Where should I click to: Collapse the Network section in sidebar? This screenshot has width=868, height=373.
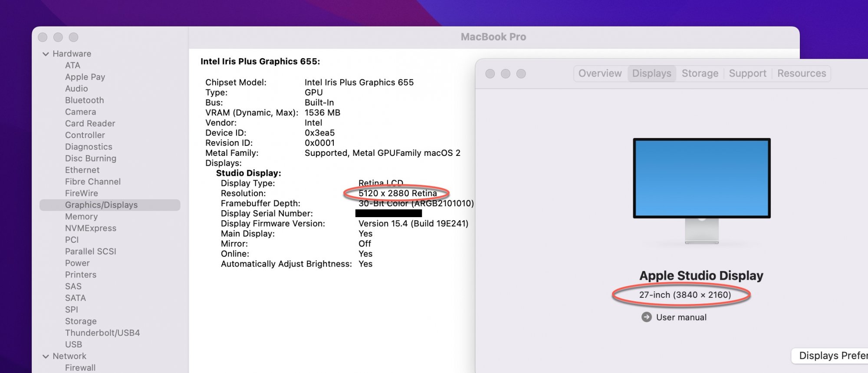(46, 356)
